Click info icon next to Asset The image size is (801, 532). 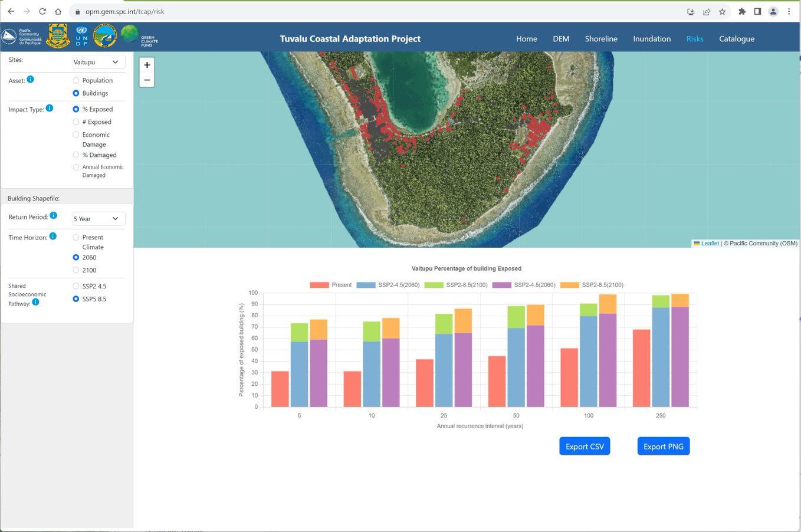[x=31, y=79]
